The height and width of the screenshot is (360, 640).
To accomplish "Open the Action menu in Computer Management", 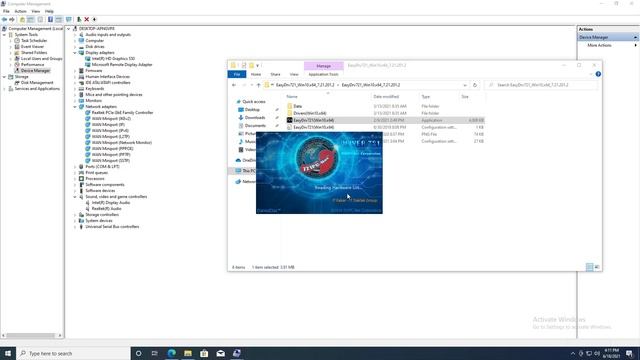I will [x=20, y=11].
